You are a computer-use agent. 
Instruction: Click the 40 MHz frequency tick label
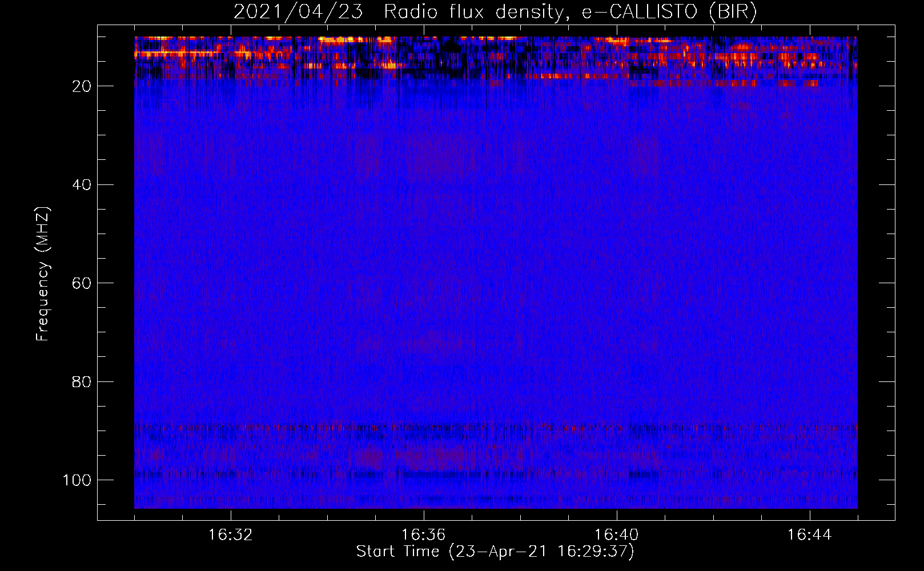point(82,185)
